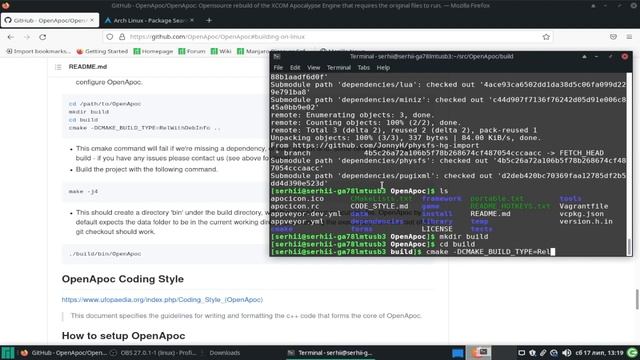
Task: Switch to OBS 27.0.1 taskbar entry
Action: [x=154, y=353]
